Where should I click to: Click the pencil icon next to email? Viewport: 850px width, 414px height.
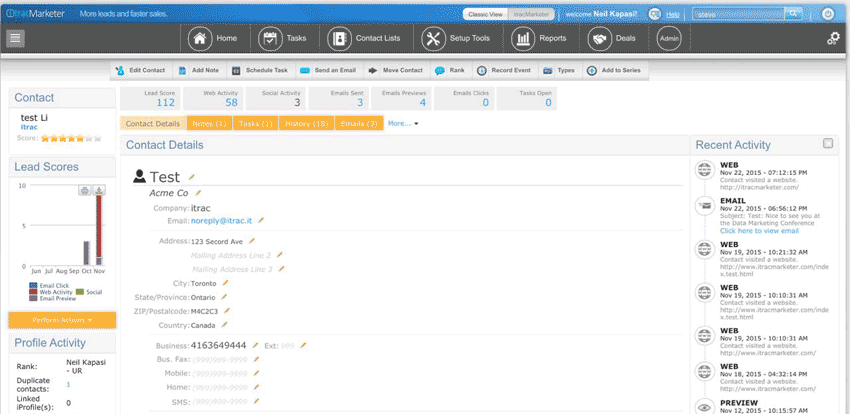pos(262,220)
